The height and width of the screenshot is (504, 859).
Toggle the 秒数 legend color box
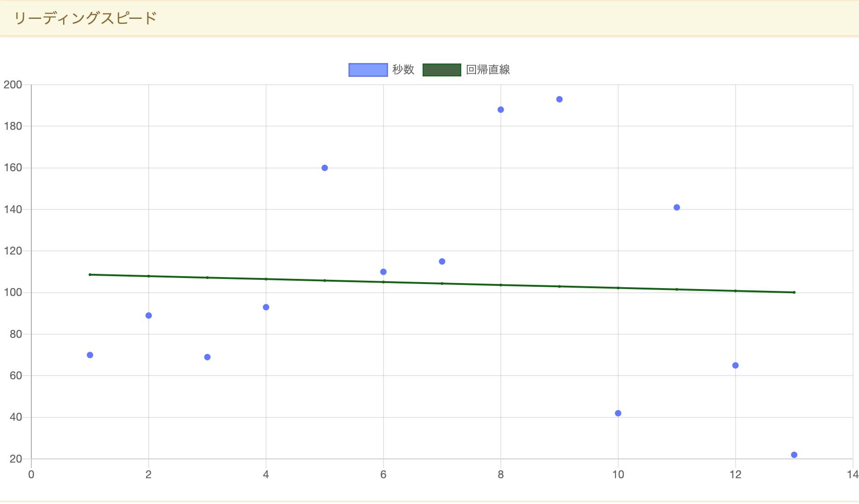click(368, 70)
